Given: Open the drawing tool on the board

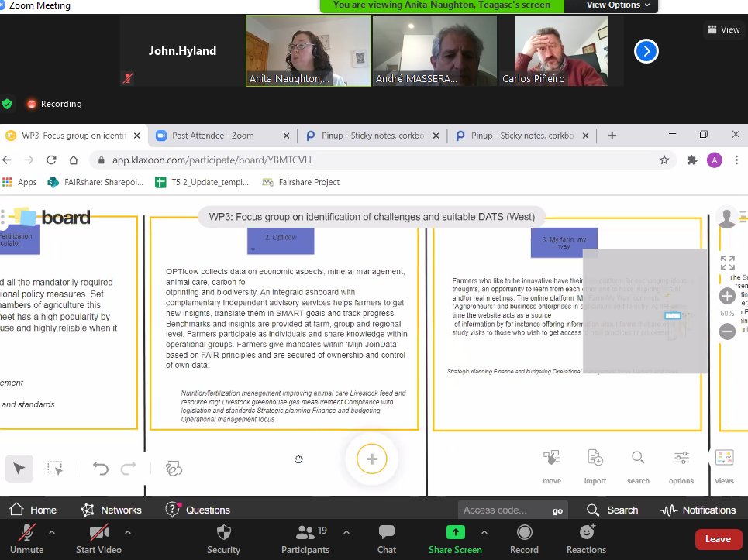Looking at the screenshot, I should pos(174,468).
